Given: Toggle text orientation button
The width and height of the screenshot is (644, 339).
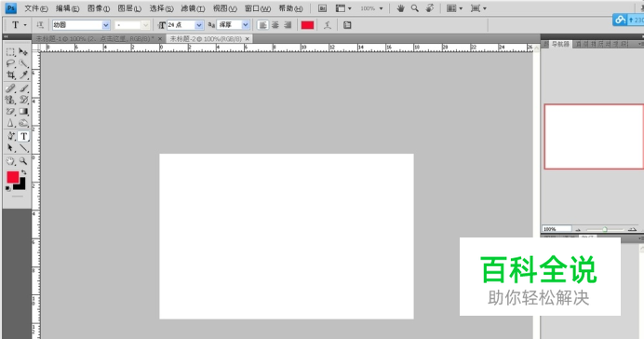Looking at the screenshot, I should [x=40, y=25].
